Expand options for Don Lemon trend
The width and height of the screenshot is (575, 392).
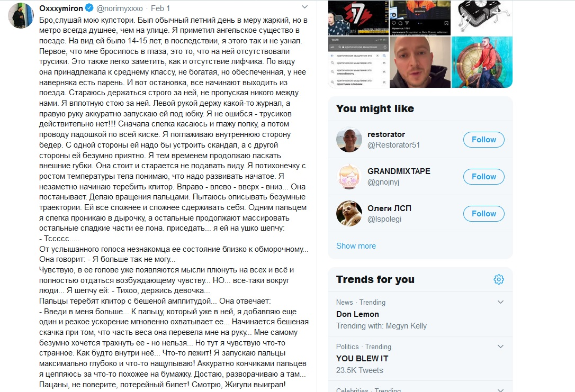500,302
